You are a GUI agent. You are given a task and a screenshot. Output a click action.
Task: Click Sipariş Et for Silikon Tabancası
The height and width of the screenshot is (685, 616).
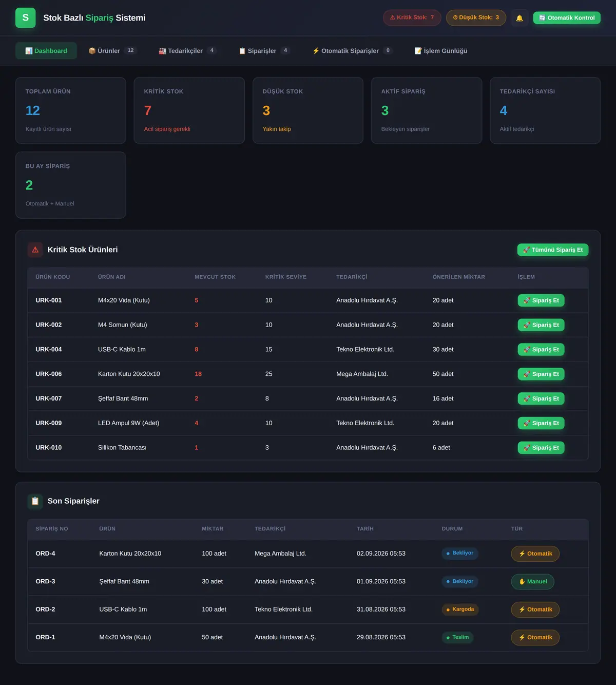541,448
